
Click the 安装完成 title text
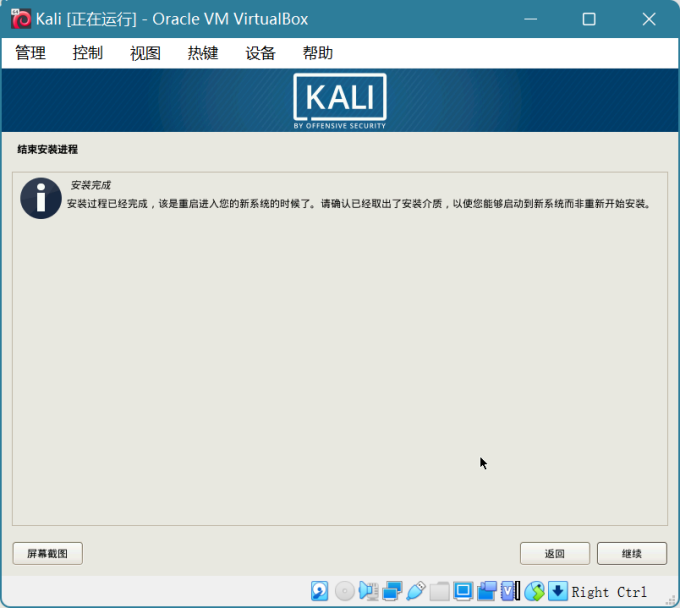(90, 185)
